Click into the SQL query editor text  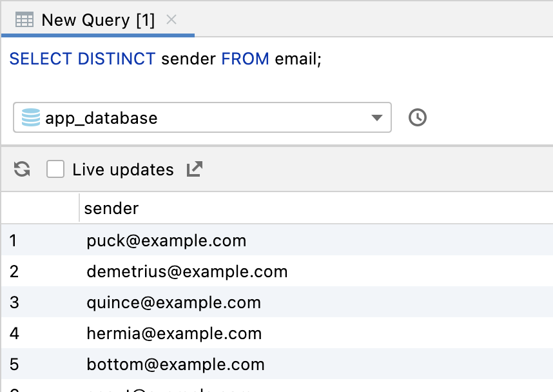[x=166, y=59]
